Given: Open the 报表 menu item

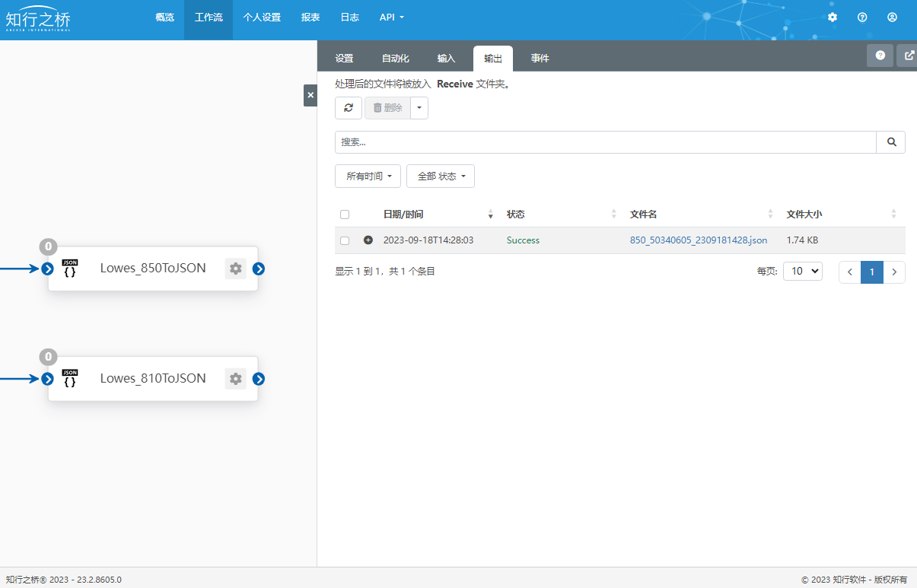Looking at the screenshot, I should pyautogui.click(x=310, y=17).
